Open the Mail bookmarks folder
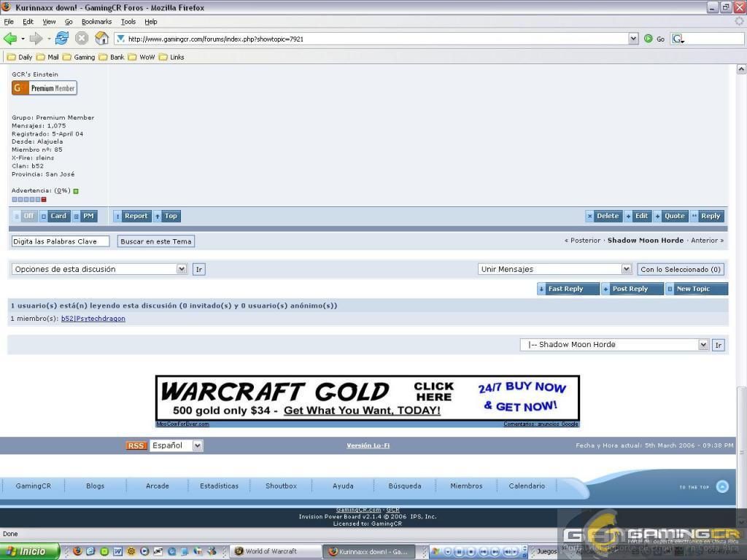Screen dimensions: 747x560 [47, 57]
